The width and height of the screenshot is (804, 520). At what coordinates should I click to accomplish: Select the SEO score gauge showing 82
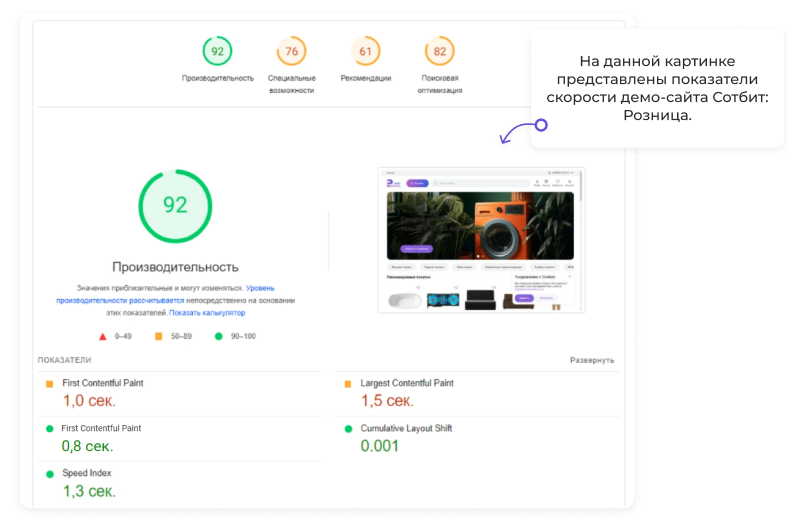coord(439,51)
